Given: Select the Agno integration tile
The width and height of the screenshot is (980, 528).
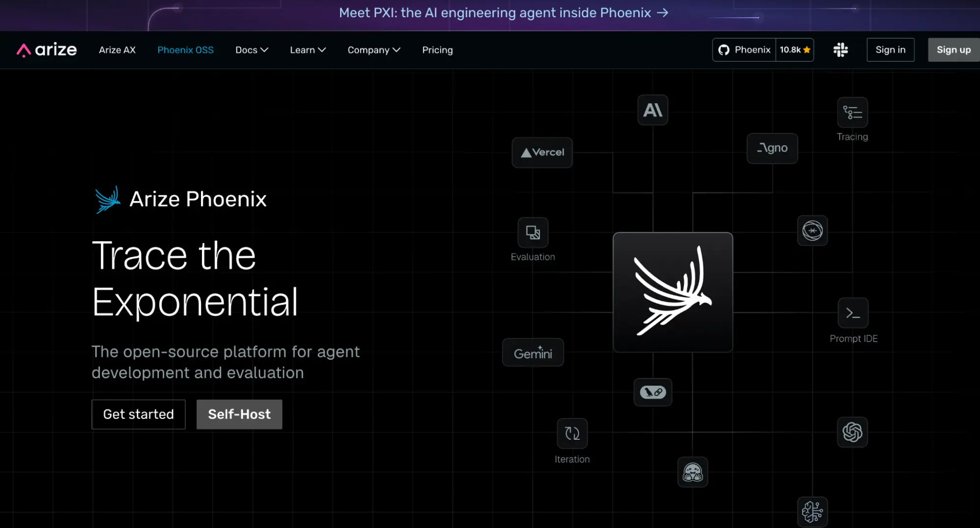Looking at the screenshot, I should point(772,148).
